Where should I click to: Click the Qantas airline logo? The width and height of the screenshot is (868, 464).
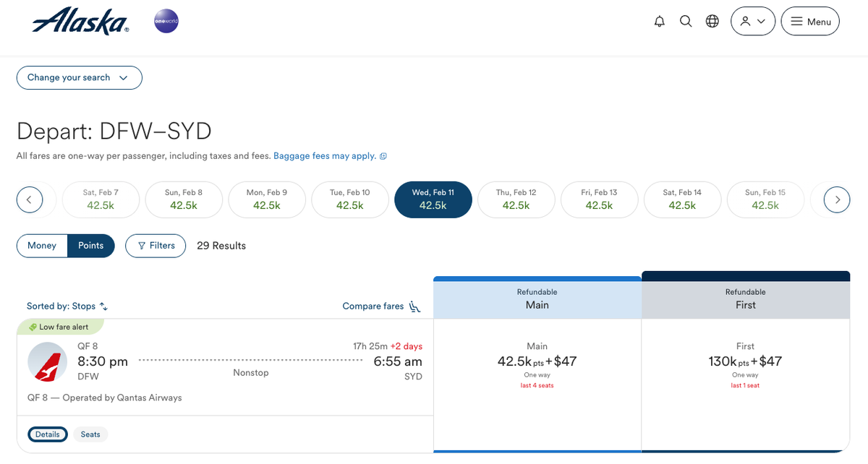pyautogui.click(x=47, y=362)
